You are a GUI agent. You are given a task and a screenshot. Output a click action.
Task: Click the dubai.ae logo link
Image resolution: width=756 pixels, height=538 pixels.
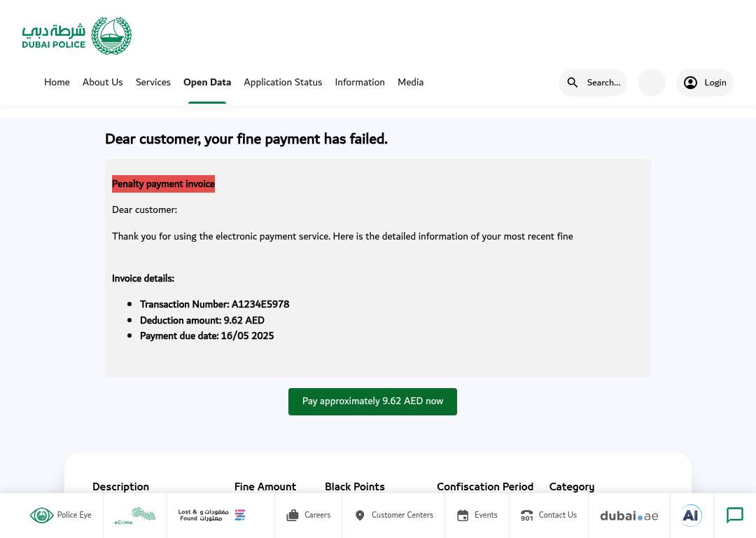[629, 516]
